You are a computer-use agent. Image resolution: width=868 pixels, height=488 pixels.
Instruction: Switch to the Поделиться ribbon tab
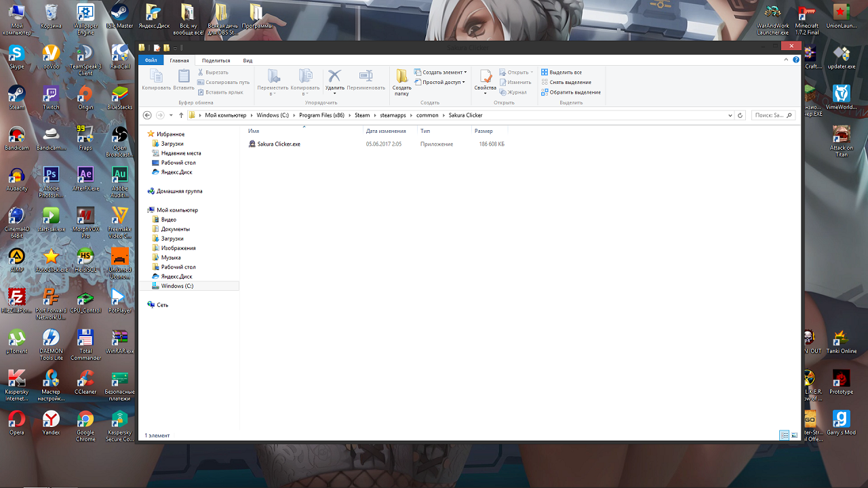click(216, 60)
